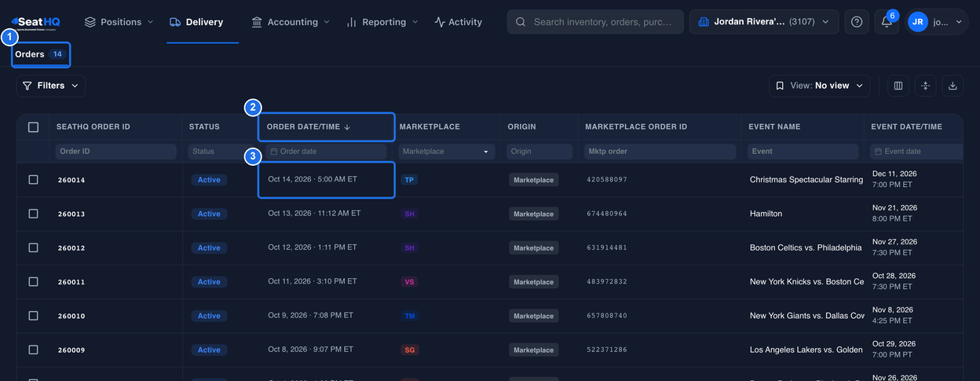This screenshot has height=381, width=980.
Task: Click the Hamilton event name
Action: pyautogui.click(x=766, y=214)
